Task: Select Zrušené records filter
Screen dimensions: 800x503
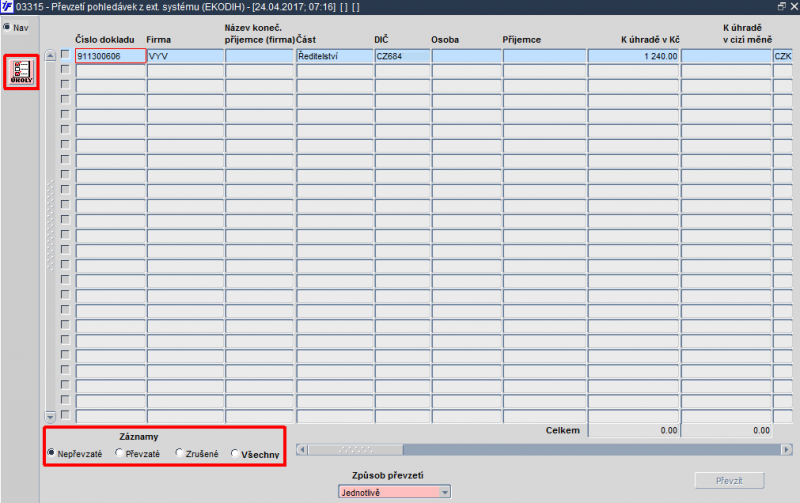Action: coord(179,453)
